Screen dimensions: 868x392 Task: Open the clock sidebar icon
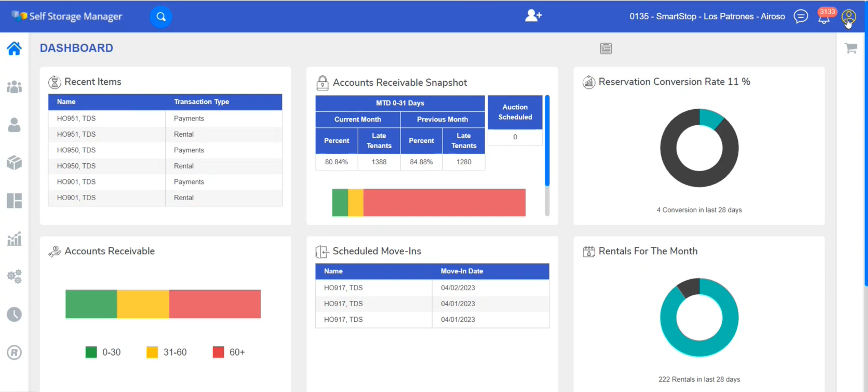pyautogui.click(x=14, y=315)
